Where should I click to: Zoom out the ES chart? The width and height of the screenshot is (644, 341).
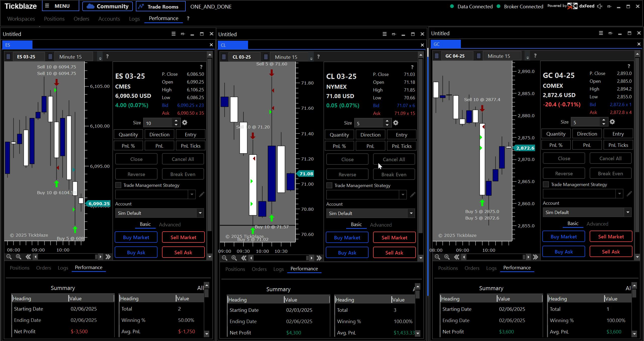[x=9, y=257]
